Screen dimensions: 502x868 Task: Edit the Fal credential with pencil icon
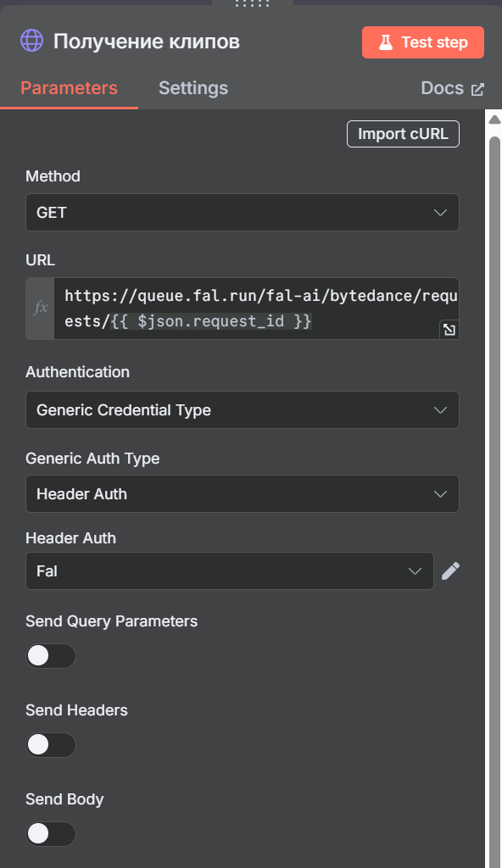(x=450, y=570)
